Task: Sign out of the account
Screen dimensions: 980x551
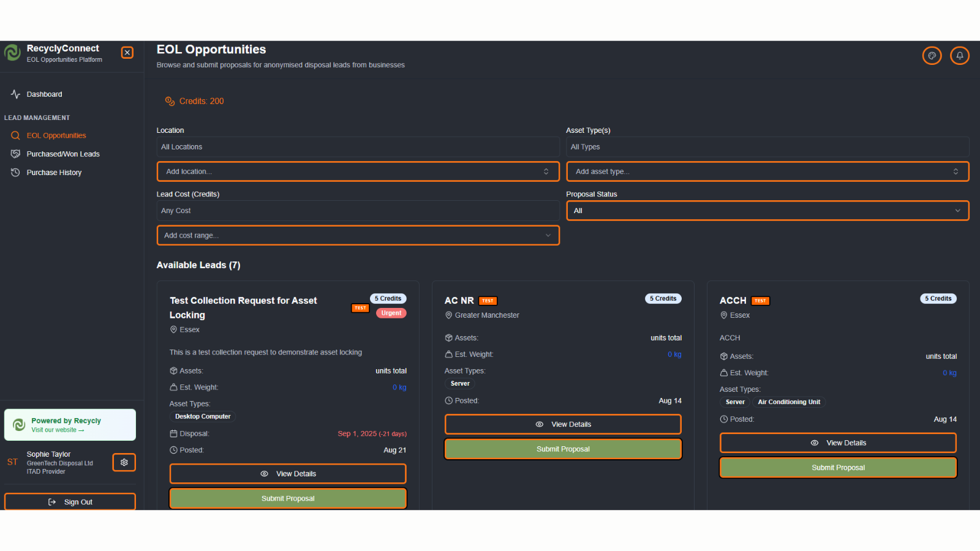Action: [x=70, y=502]
